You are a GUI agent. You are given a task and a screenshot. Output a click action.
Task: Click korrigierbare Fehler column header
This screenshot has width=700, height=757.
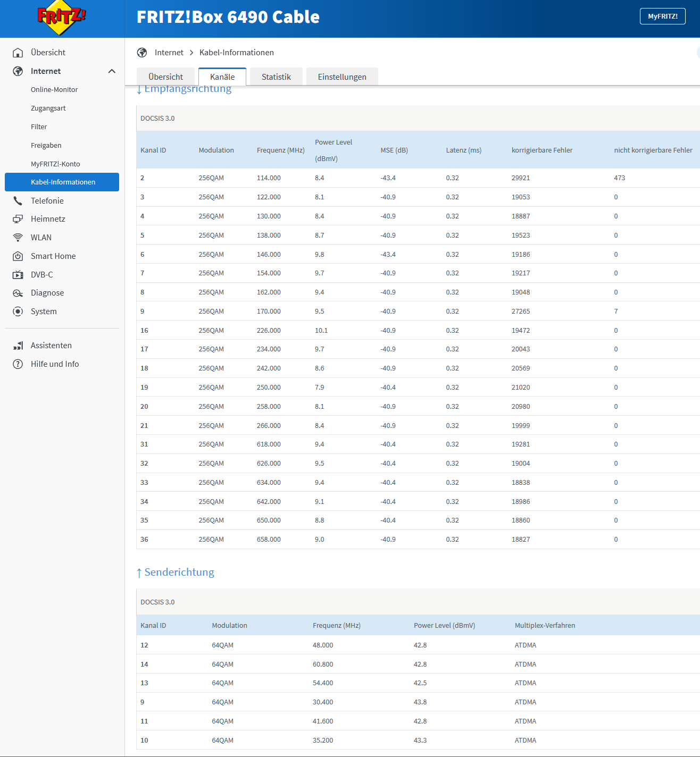coord(542,150)
